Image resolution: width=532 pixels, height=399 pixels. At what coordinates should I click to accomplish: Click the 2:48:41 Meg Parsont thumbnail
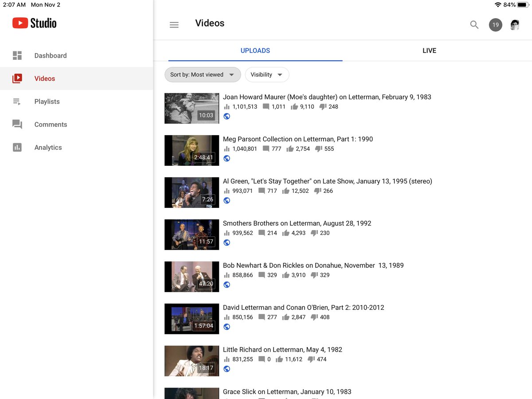coord(192,150)
